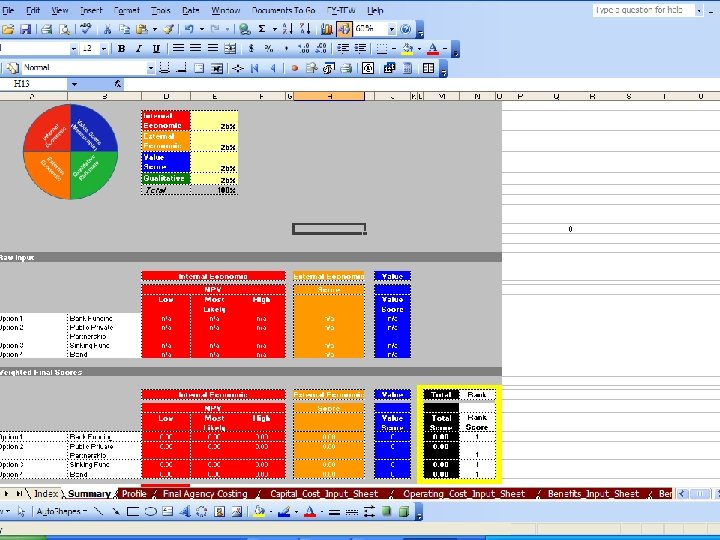The width and height of the screenshot is (720, 540).
Task: Open the fill color bucket in formatting toolbar
Action: [407, 49]
